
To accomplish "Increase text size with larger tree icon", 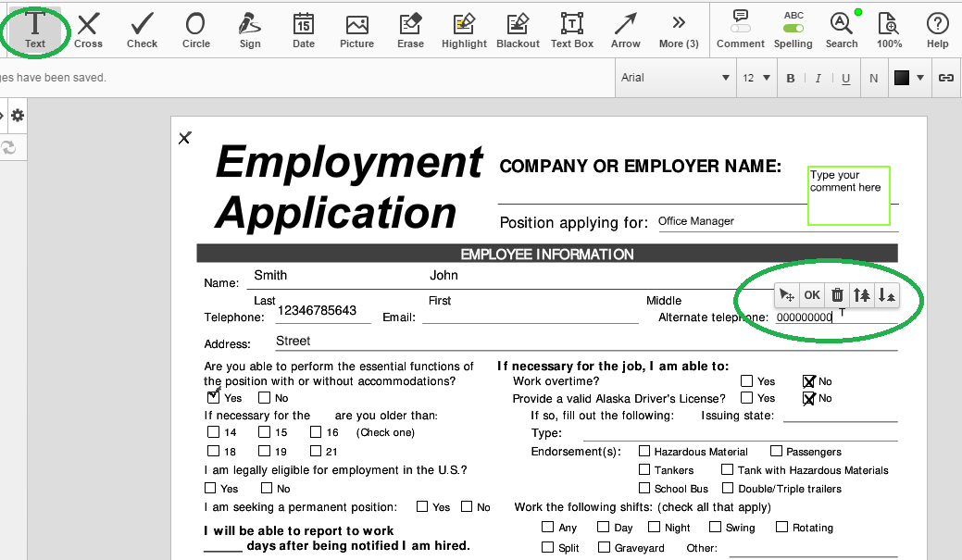I will click(x=861, y=295).
